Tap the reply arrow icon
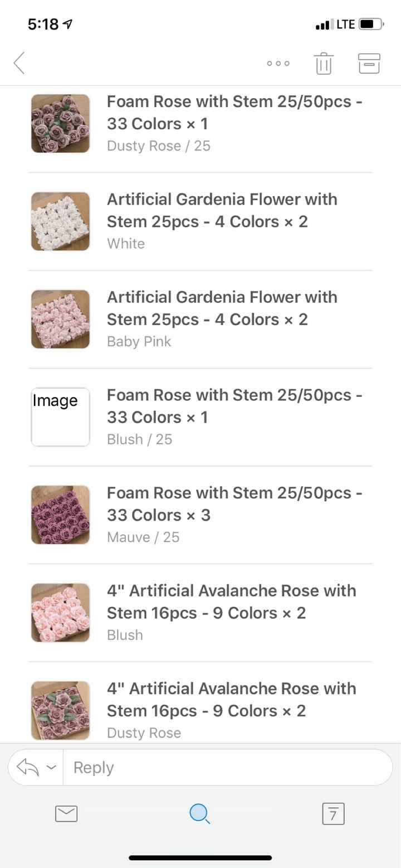This screenshot has width=401, height=868. (x=28, y=768)
